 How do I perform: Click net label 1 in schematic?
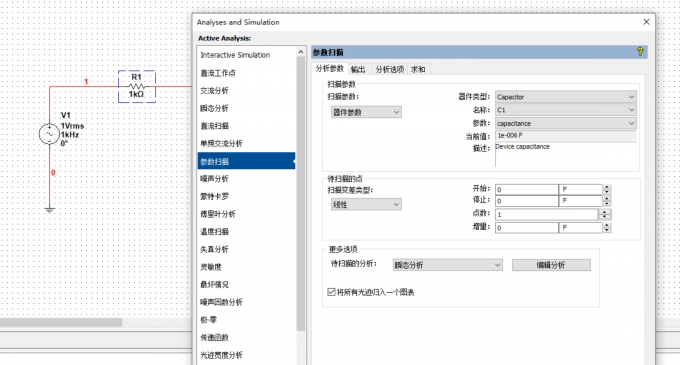pyautogui.click(x=86, y=81)
